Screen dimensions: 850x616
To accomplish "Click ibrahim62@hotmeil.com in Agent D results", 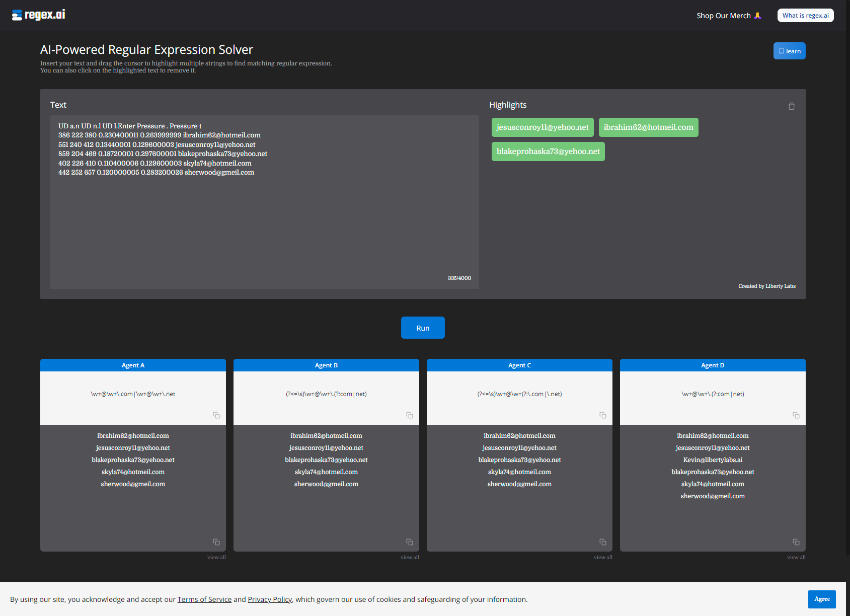I will 713,436.
